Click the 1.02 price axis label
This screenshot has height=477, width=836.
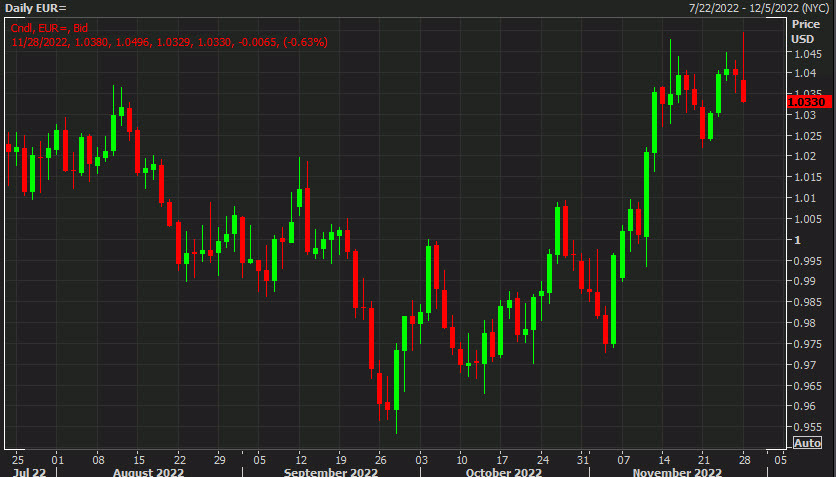(805, 156)
